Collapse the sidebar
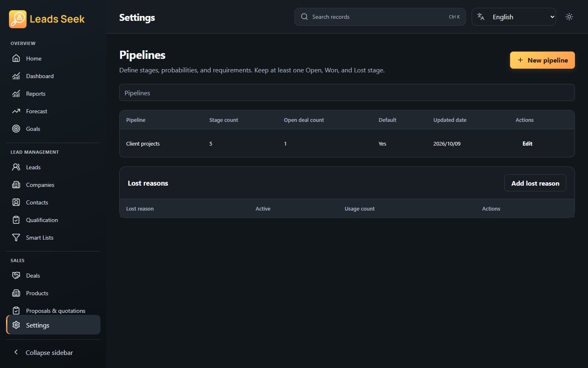 (x=53, y=352)
